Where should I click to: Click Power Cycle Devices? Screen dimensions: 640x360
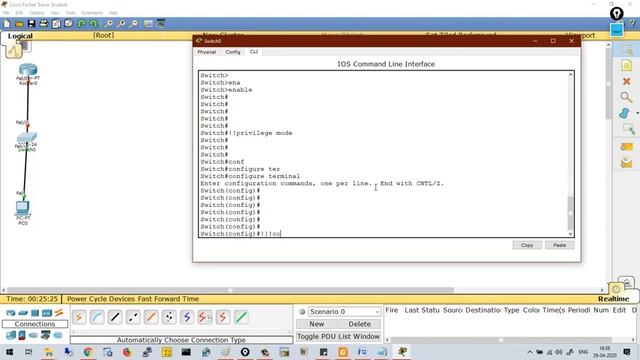pyautogui.click(x=101, y=299)
